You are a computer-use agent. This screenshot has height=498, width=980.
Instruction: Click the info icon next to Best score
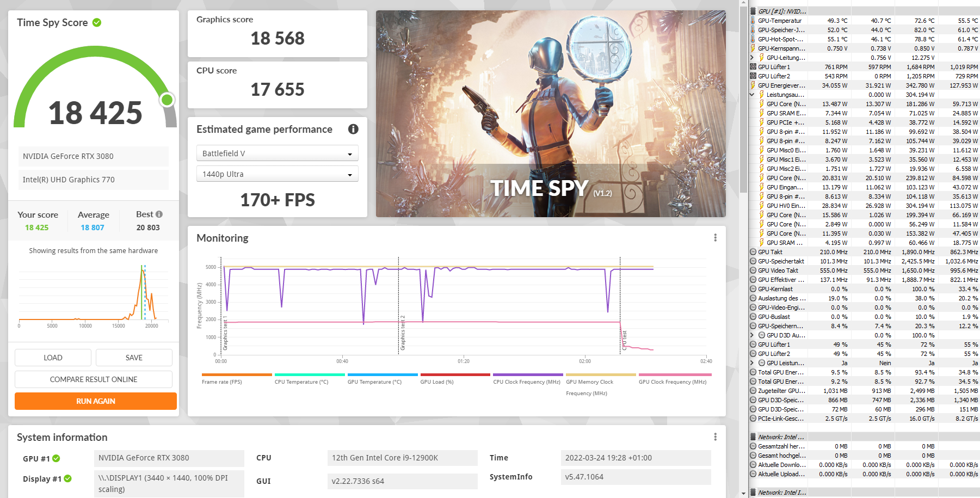point(159,214)
